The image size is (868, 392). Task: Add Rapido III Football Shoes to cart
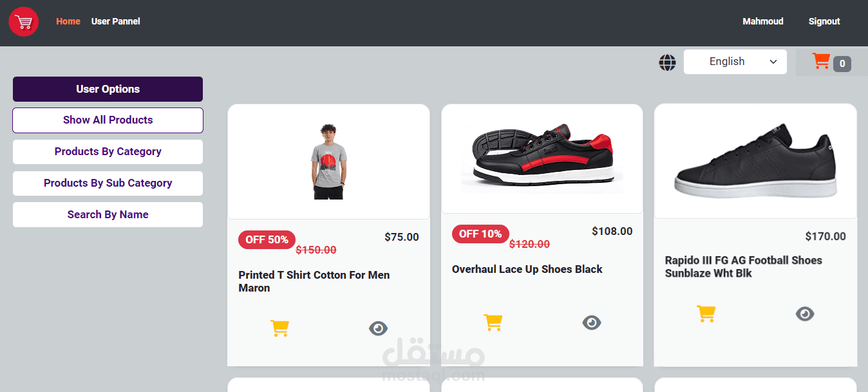[706, 313]
